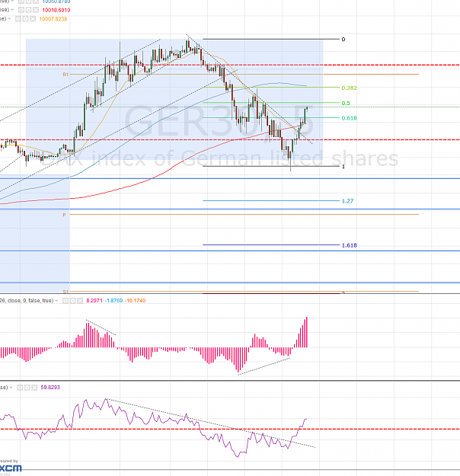The image size is (460, 476).
Task: Select the dashed divergence trendline under the MACD histogram
Action: 264,366
